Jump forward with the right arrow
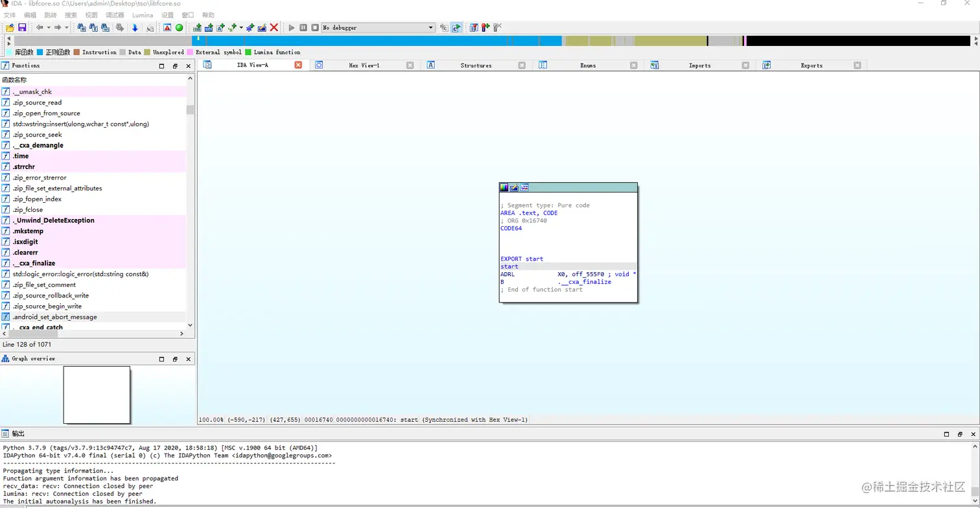980x508 pixels. pos(58,27)
